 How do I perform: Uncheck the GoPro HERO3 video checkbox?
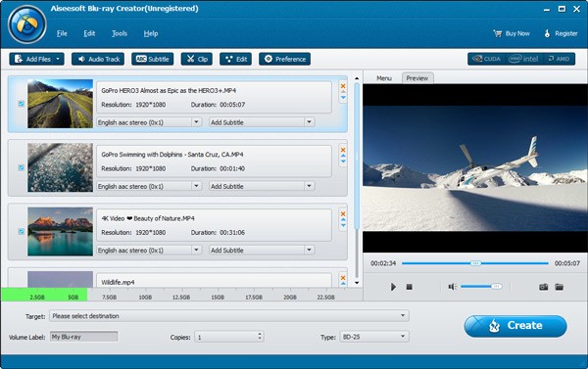click(22, 104)
